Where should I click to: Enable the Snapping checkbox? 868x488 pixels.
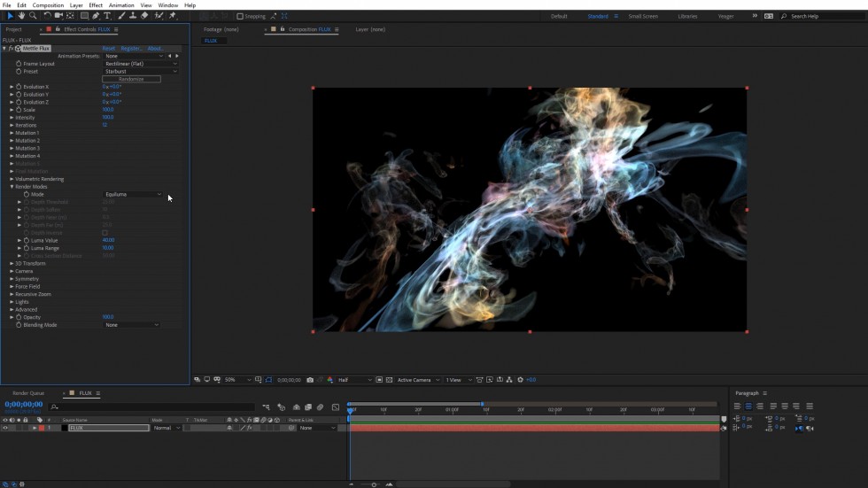click(x=240, y=16)
